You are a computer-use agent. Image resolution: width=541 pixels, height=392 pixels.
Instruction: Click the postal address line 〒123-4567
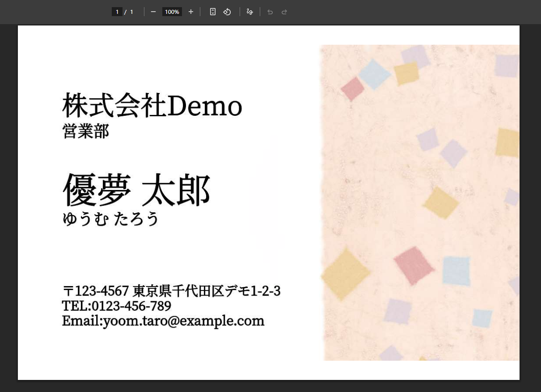tap(171, 291)
